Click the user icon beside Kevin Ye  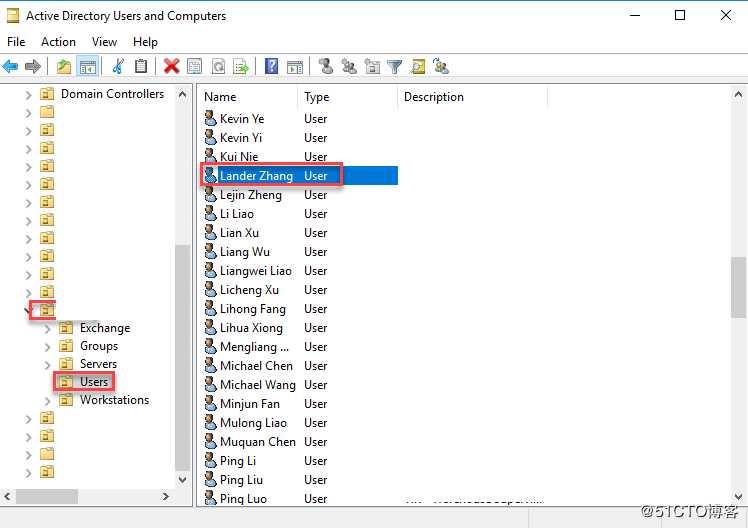tap(210, 118)
